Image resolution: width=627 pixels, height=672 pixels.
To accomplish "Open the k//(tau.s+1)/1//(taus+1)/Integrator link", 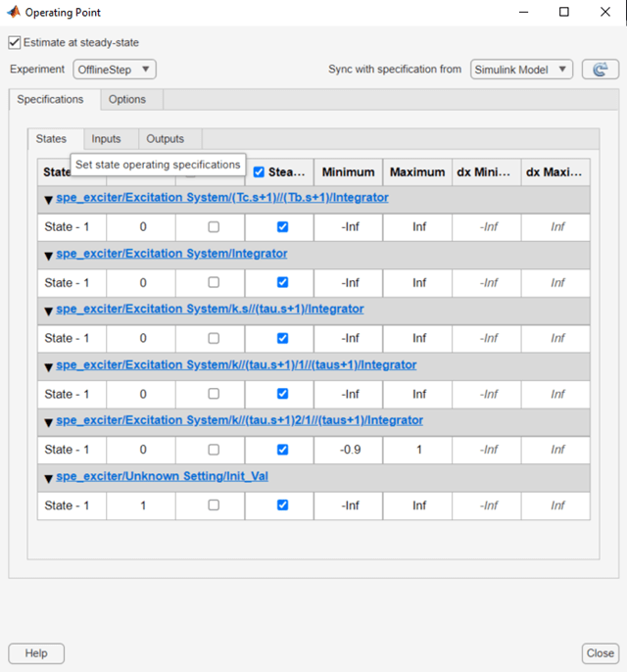I will [236, 365].
